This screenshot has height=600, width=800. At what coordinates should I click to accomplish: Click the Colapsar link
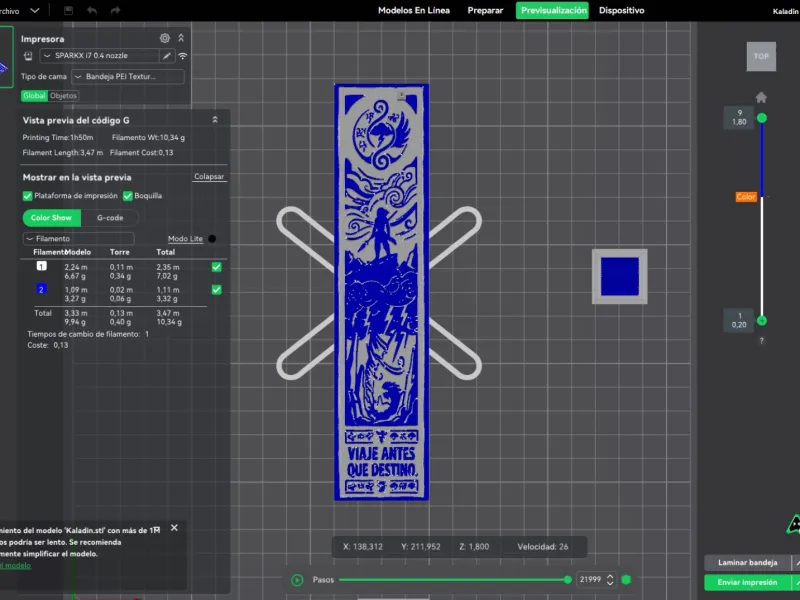tap(209, 177)
